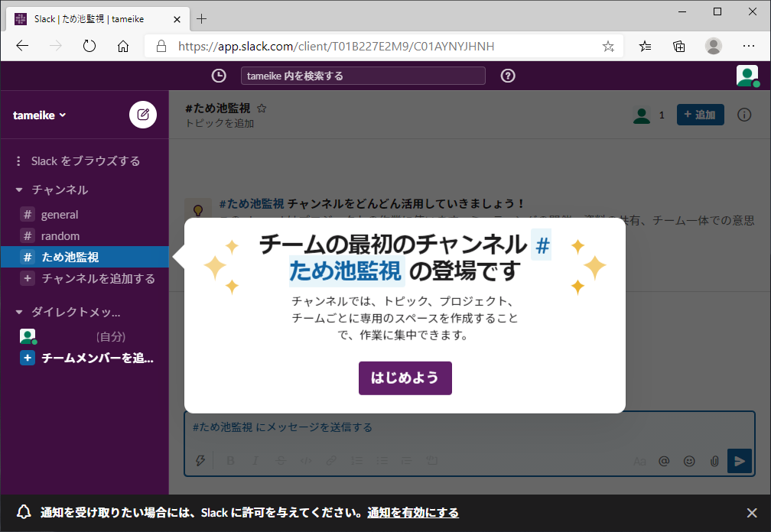Click the user avatar in top bar
Image resolution: width=771 pixels, height=532 pixels.
tap(747, 76)
